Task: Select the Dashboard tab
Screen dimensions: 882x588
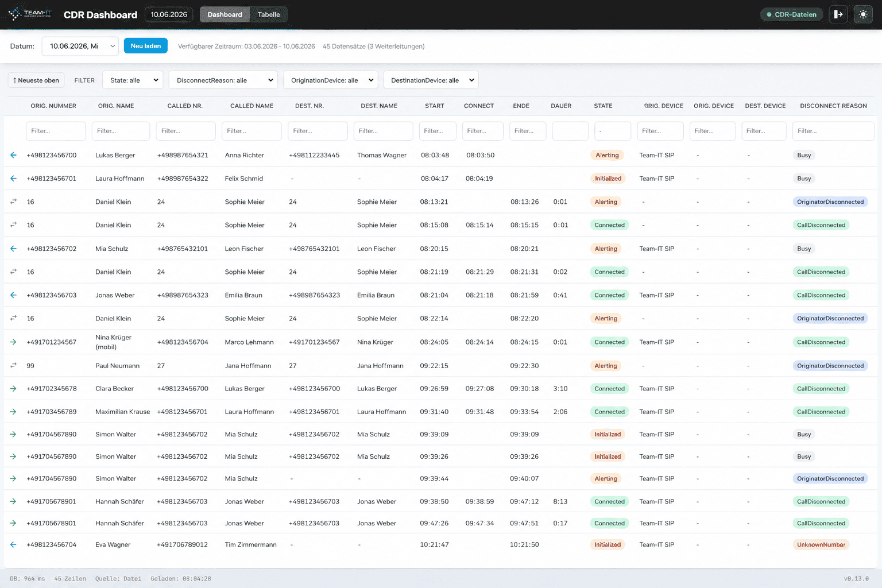Action: click(x=225, y=14)
